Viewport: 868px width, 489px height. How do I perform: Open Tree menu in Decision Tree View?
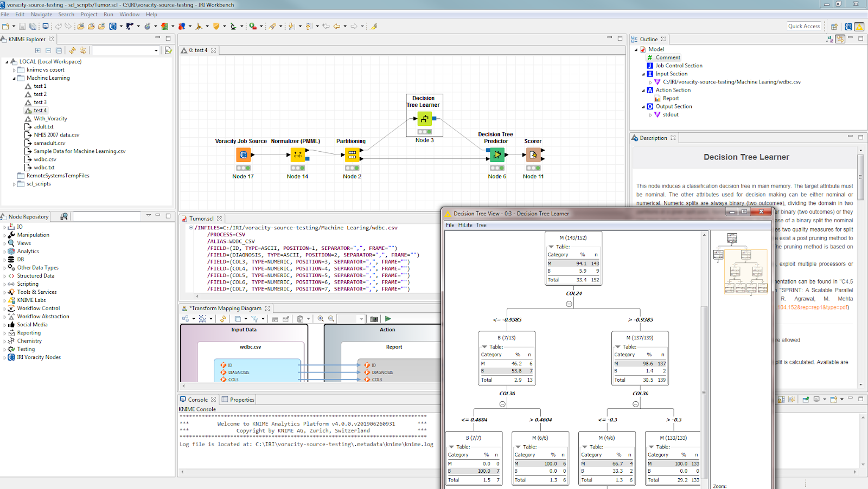(x=481, y=225)
